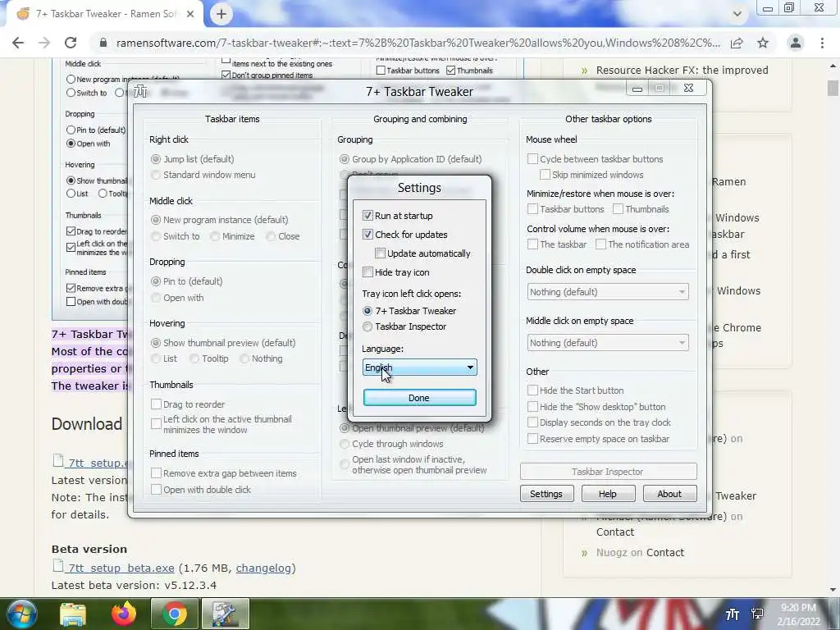The height and width of the screenshot is (630, 840).
Task: Click Resource Hacker FX sidebar link
Action: tap(682, 71)
